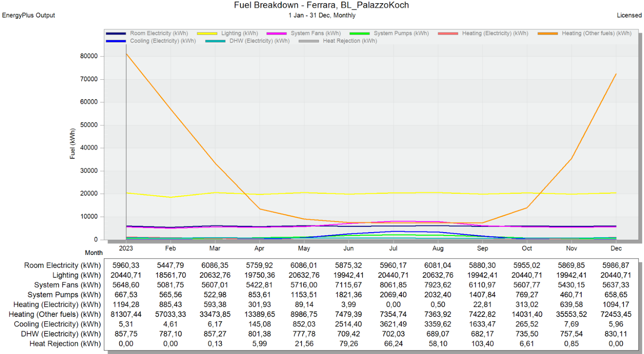Click the 'Room Electricity (kWh)' table row header
The height and width of the screenshot is (354, 644).
62,265
